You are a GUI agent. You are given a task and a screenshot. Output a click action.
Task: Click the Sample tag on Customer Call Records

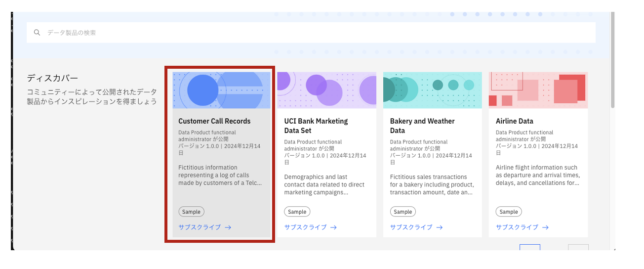pyautogui.click(x=191, y=212)
